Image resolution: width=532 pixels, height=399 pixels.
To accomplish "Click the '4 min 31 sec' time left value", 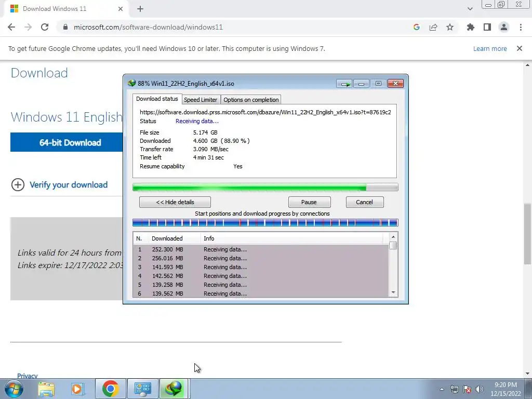I will [208, 157].
